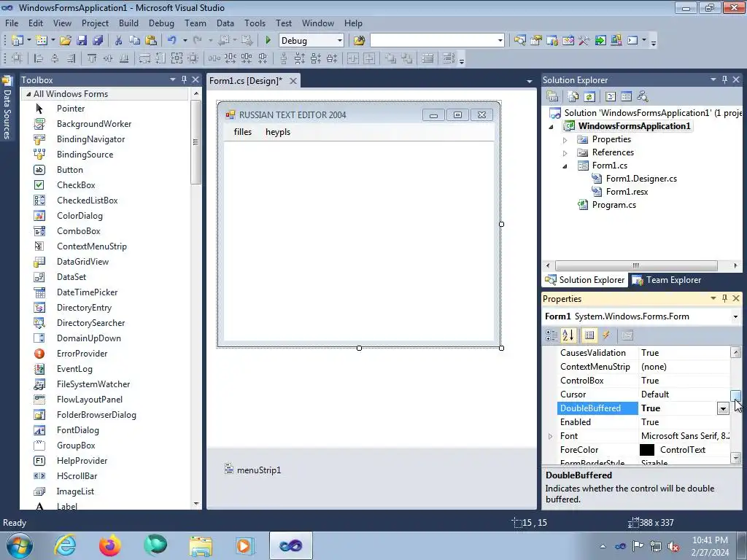Expand the References node in Solution Explorer
The width and height of the screenshot is (747, 560).
coord(565,153)
